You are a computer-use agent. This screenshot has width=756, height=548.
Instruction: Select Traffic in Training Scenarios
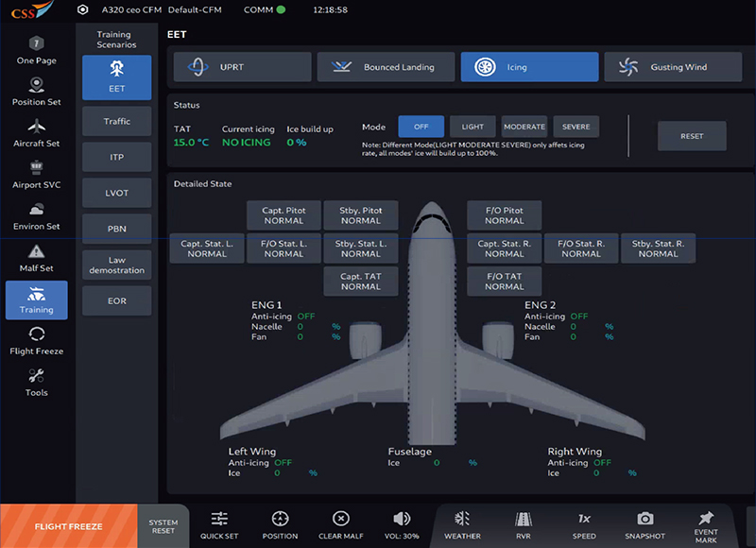pos(117,122)
